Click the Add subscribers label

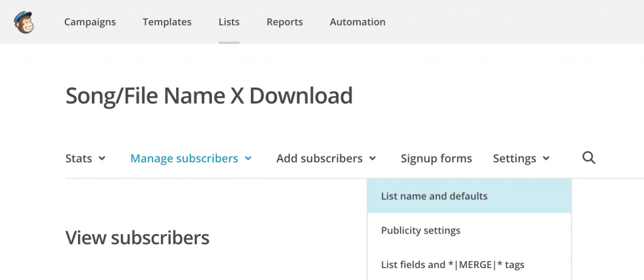[319, 159]
